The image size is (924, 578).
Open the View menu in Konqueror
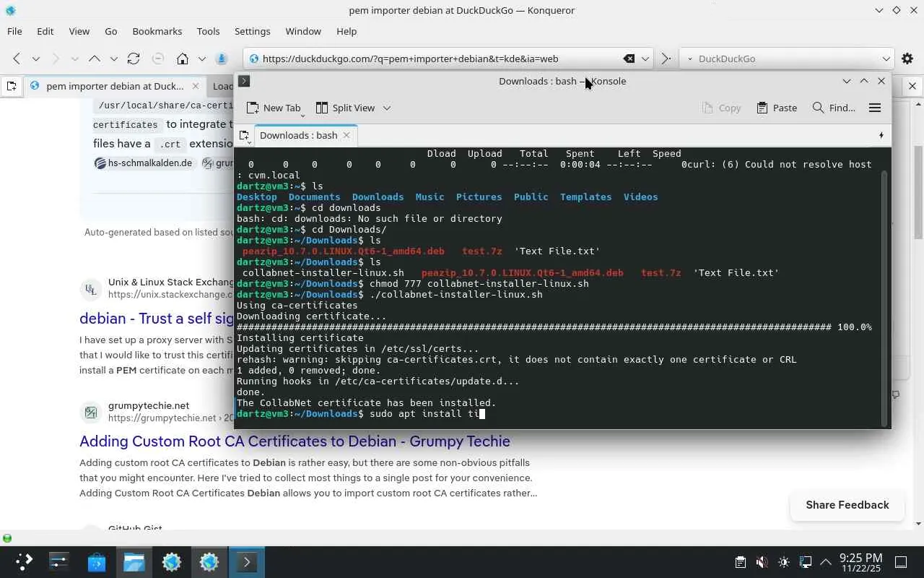tap(79, 31)
